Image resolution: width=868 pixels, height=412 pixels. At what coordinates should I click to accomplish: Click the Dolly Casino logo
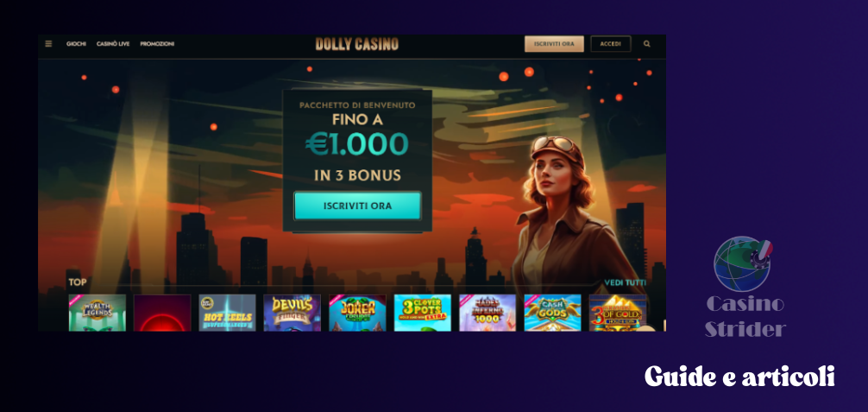point(357,44)
